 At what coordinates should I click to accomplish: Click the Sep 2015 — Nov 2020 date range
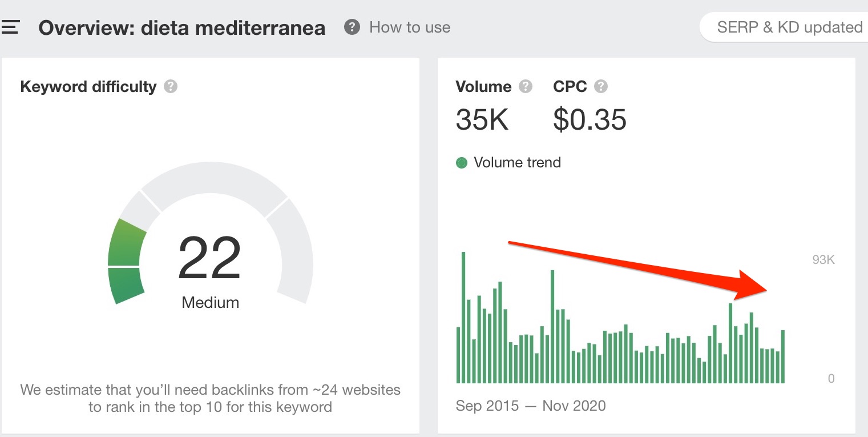point(531,406)
